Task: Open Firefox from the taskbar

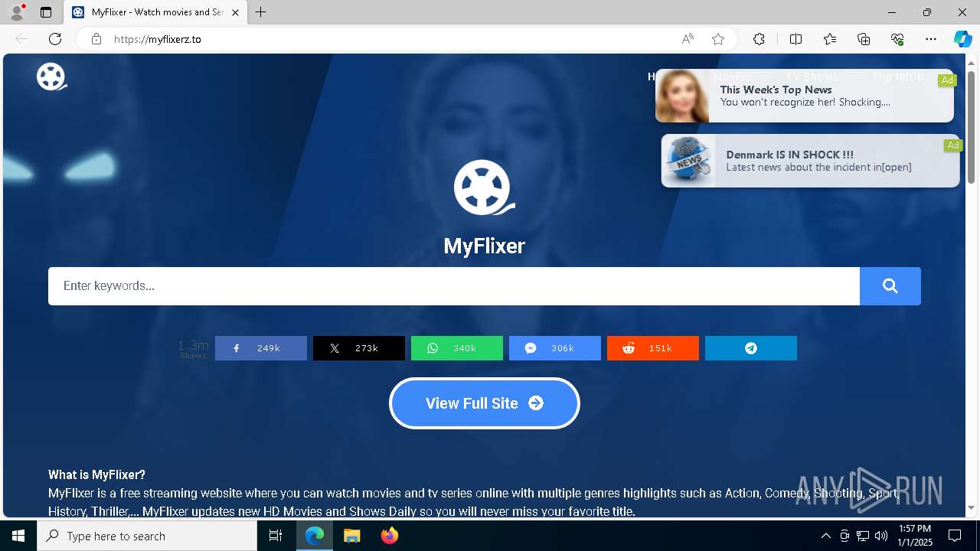Action: coord(389,536)
